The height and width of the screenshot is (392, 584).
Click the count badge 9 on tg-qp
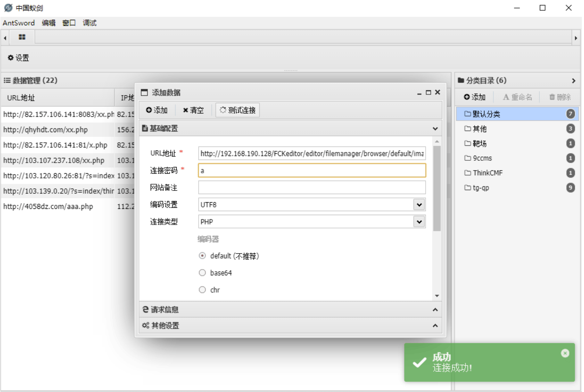coord(570,188)
